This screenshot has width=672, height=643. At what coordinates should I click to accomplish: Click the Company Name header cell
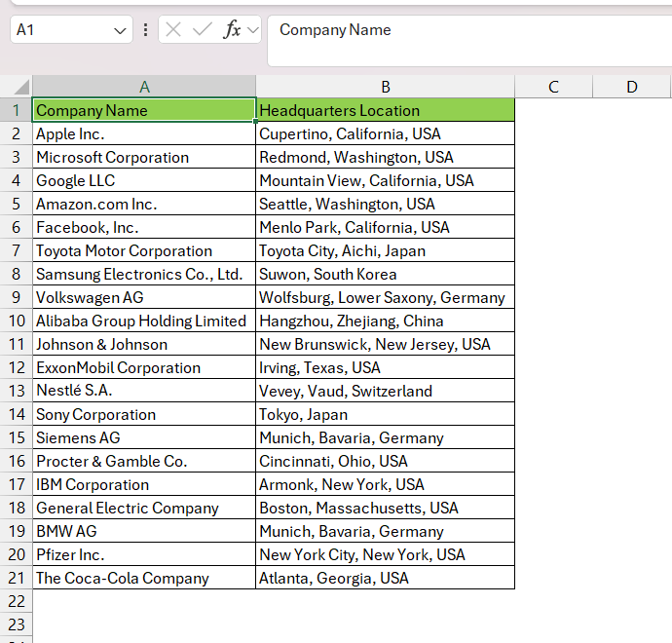click(x=144, y=110)
